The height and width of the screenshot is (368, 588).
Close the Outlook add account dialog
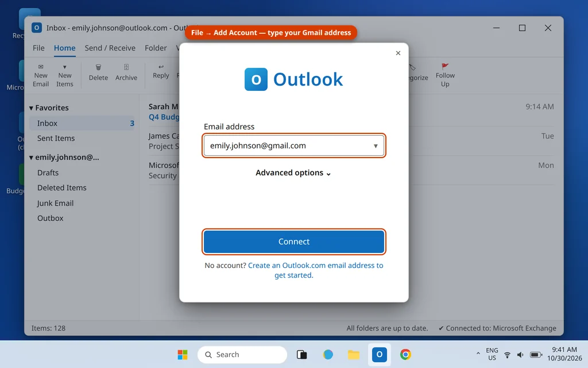398,53
